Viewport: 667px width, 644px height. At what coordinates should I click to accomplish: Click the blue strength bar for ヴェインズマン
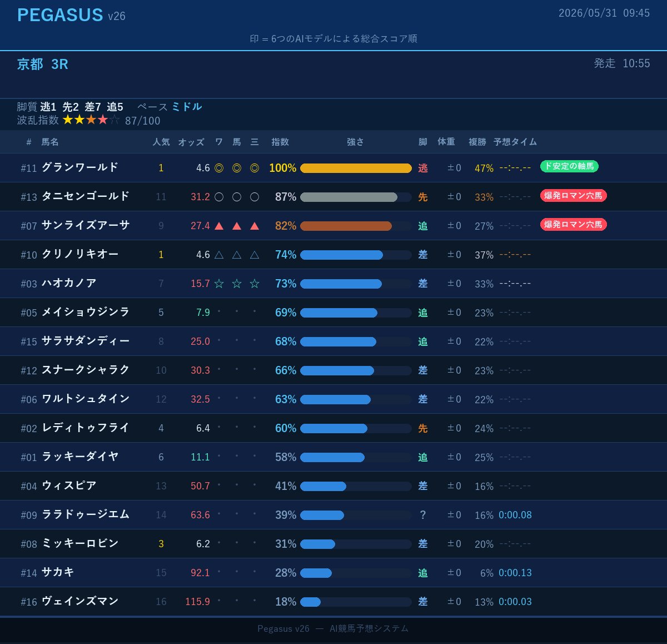[311, 602]
